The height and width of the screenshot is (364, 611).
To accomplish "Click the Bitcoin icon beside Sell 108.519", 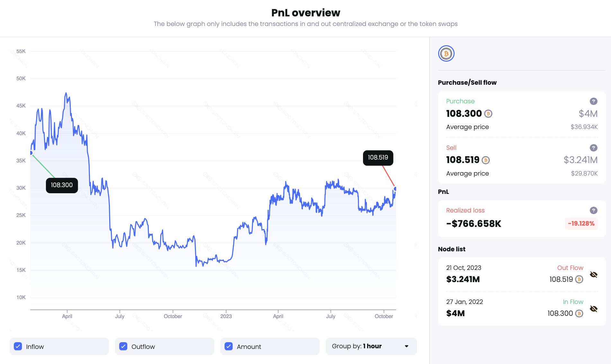I will [x=486, y=160].
